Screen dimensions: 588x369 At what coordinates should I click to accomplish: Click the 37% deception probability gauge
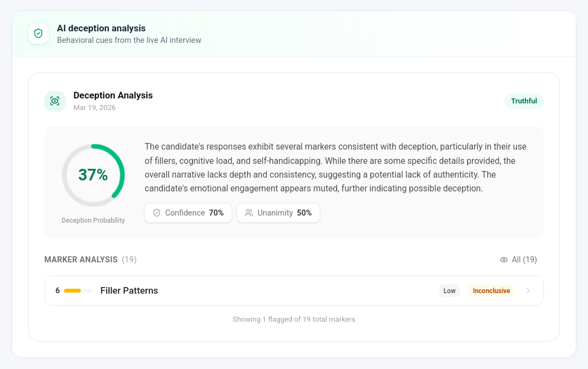pos(93,175)
